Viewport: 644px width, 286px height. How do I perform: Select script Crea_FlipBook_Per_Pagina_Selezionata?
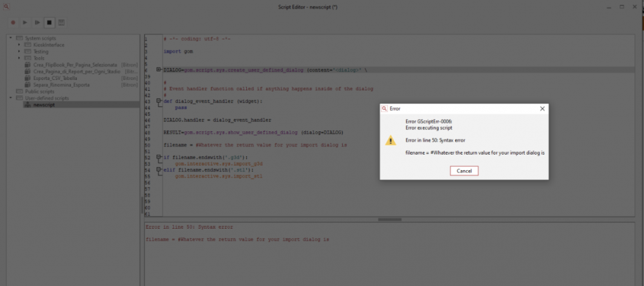pyautogui.click(x=75, y=65)
